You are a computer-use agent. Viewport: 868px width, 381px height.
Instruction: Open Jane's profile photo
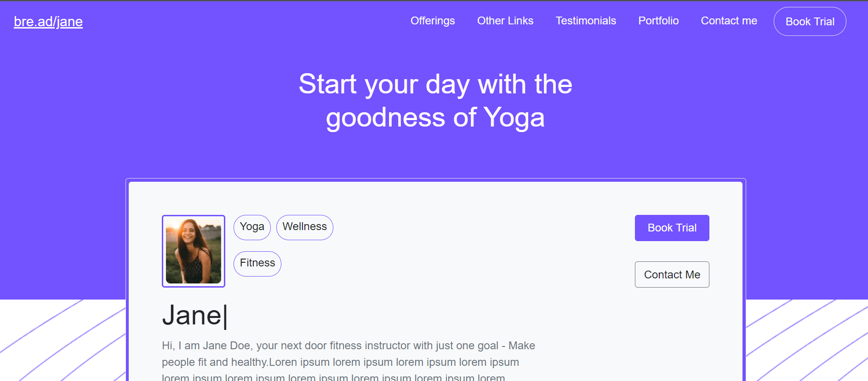[x=194, y=251]
